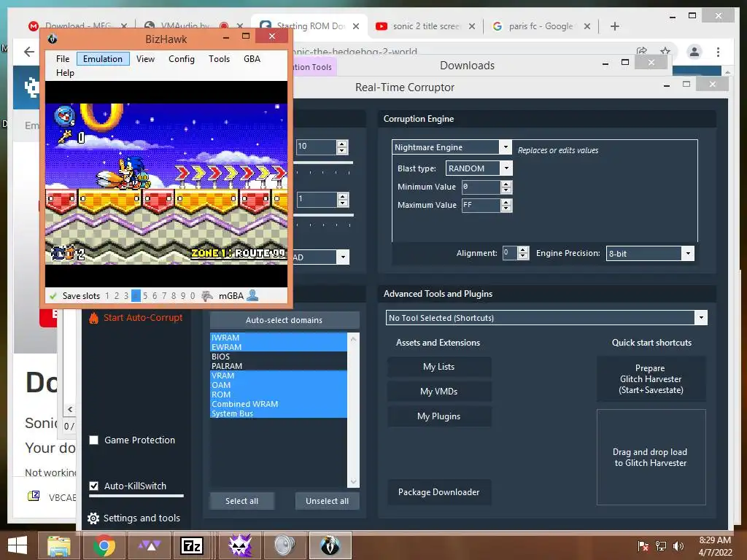Select save slot 0 in BizHawk

click(193, 296)
